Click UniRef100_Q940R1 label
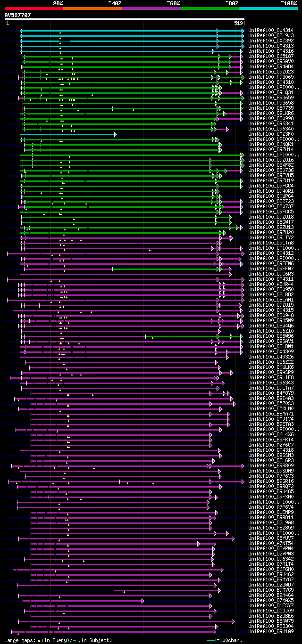 click(271, 191)
